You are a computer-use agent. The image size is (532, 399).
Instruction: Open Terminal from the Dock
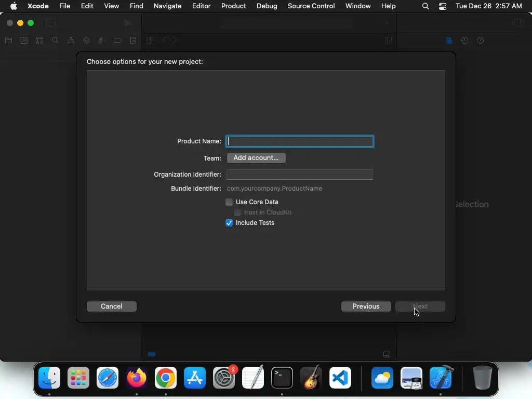tap(282, 378)
